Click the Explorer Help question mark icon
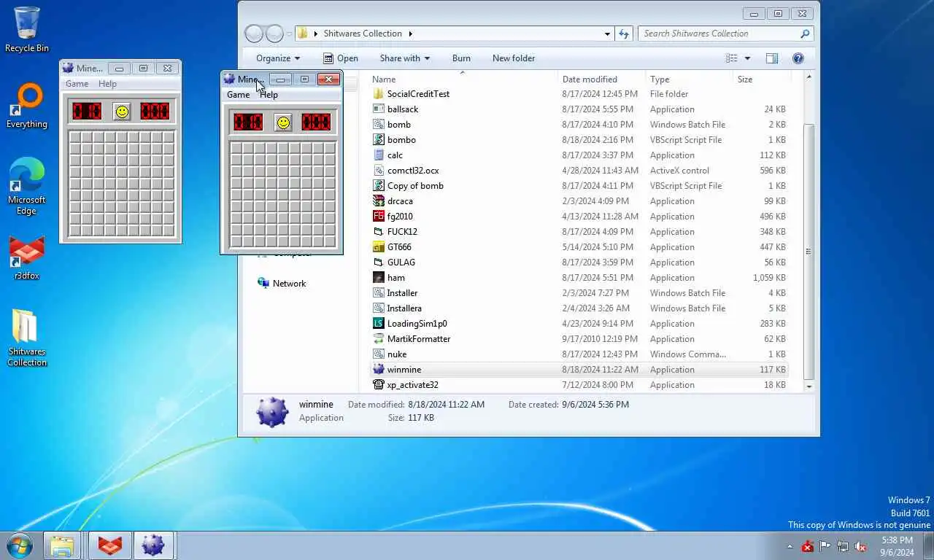 (x=798, y=58)
